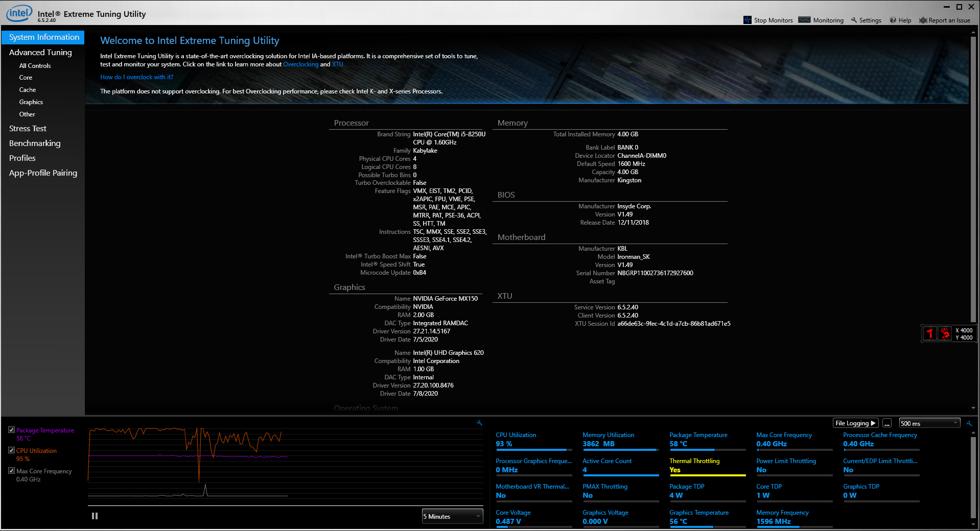Uncheck the Package Temperature checkbox
The width and height of the screenshot is (980, 531).
[11, 430]
